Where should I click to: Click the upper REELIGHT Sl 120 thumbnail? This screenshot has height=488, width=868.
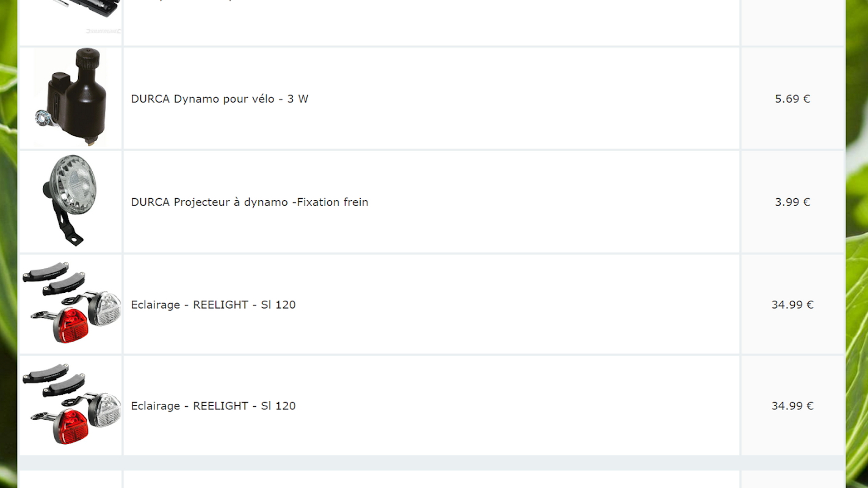coord(71,303)
